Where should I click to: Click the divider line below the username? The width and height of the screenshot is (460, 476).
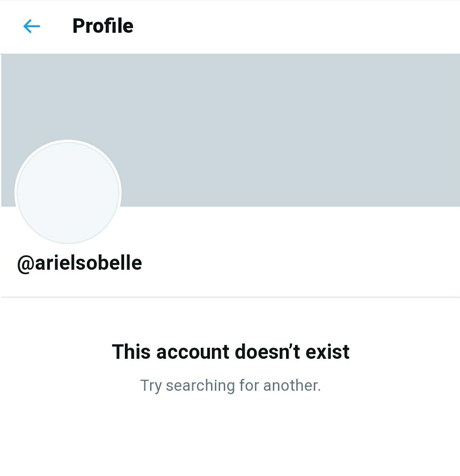(x=231, y=297)
